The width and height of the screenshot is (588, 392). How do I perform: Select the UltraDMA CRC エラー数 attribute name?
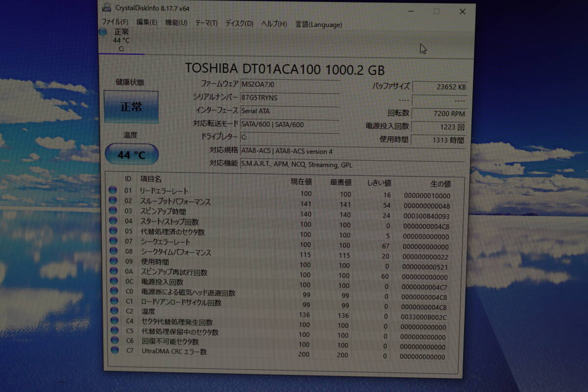pos(174,351)
